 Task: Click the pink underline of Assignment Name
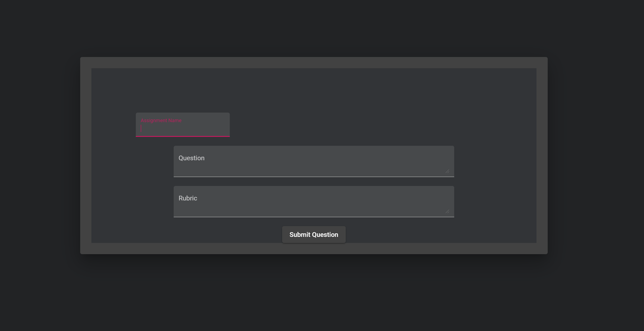[x=183, y=136]
